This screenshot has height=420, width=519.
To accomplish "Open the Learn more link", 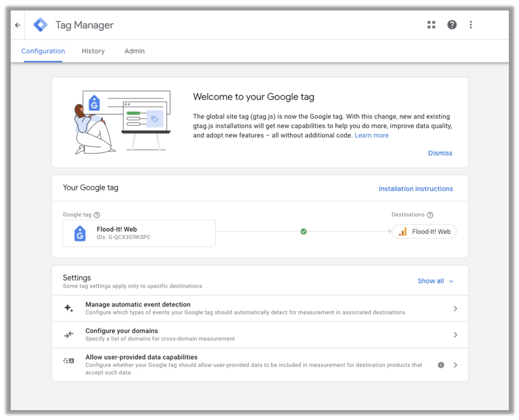I will pos(372,135).
